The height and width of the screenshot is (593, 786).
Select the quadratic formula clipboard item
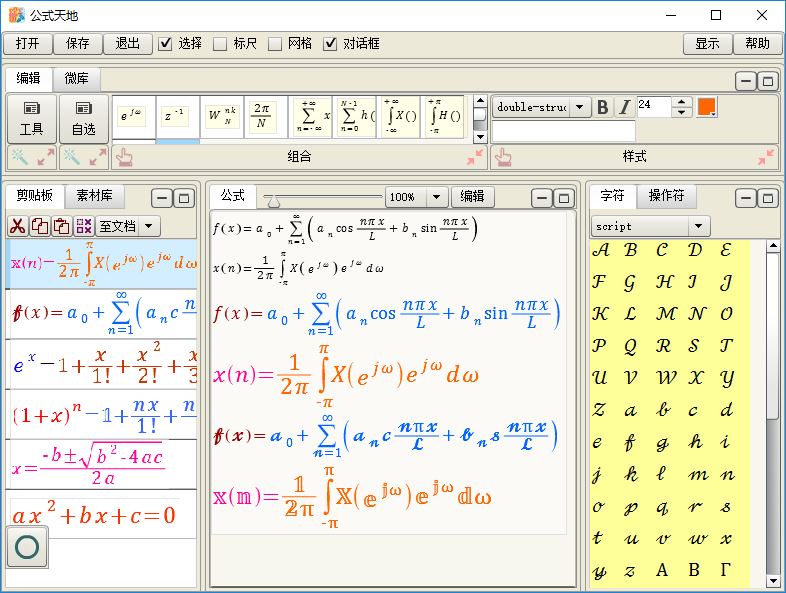[x=101, y=464]
